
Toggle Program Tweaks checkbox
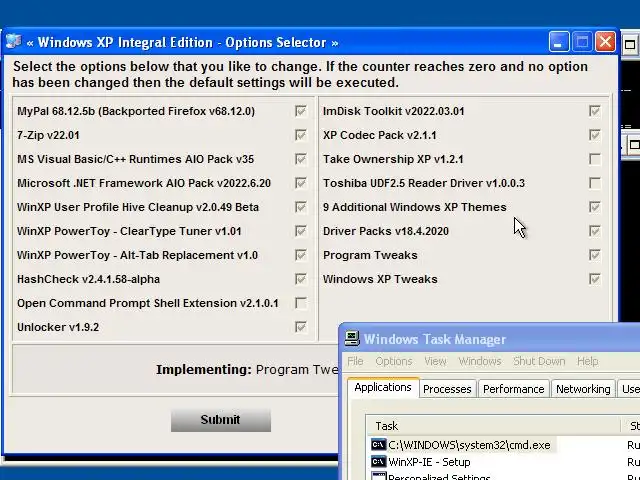(x=595, y=255)
